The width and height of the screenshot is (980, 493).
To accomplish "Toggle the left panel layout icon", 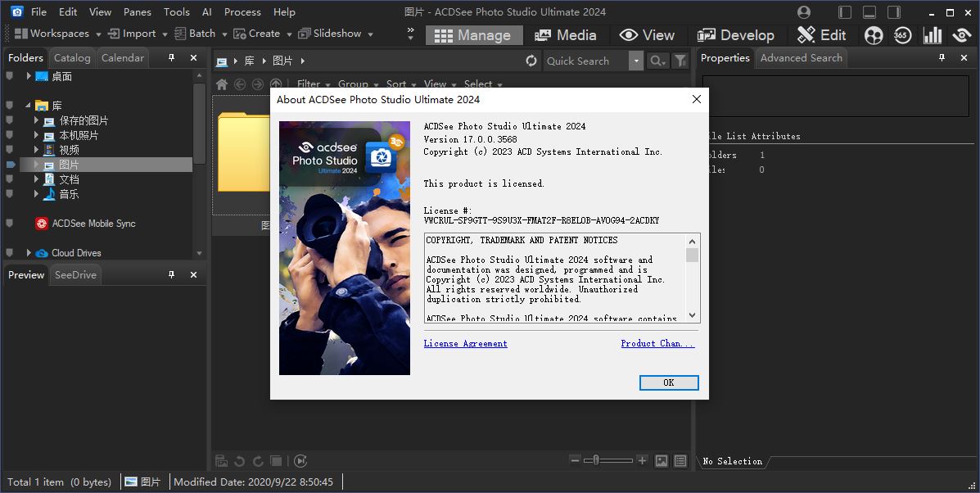I will point(845,11).
